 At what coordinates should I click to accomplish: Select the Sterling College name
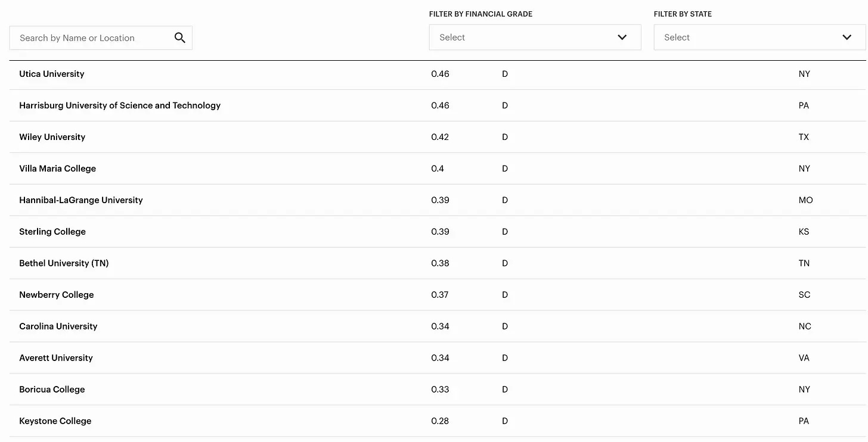[52, 232]
